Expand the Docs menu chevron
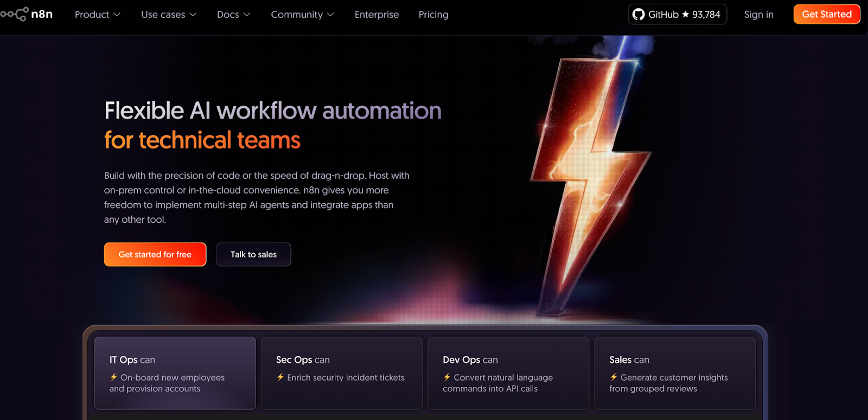This screenshot has height=420, width=868. [247, 15]
